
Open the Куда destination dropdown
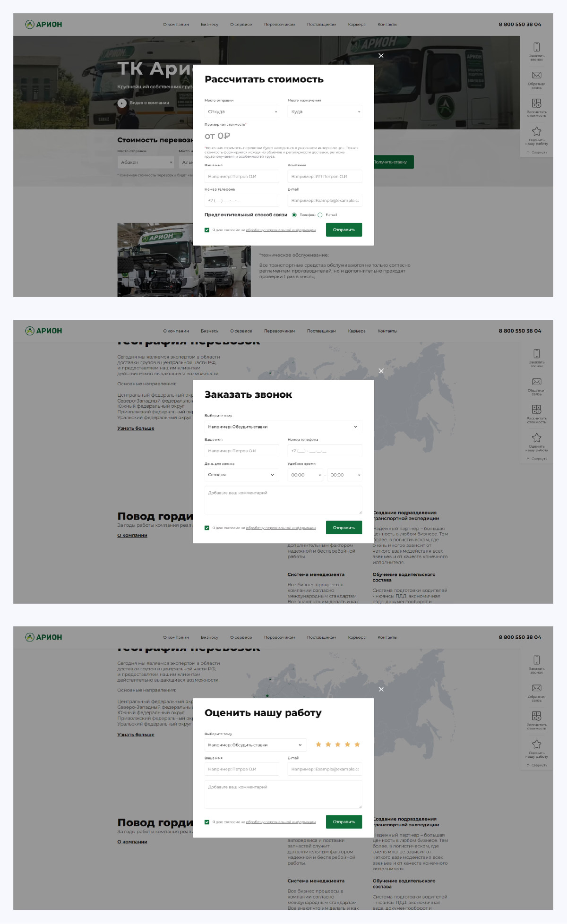click(325, 112)
